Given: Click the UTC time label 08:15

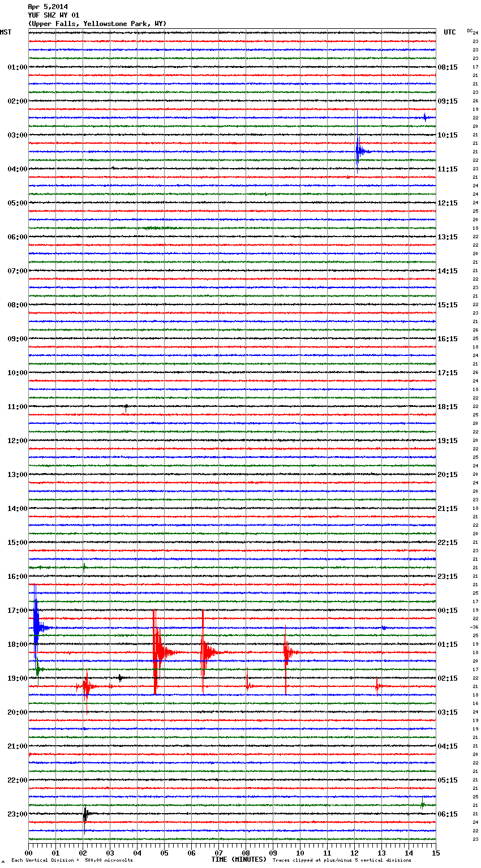Looking at the screenshot, I should click(x=448, y=67).
